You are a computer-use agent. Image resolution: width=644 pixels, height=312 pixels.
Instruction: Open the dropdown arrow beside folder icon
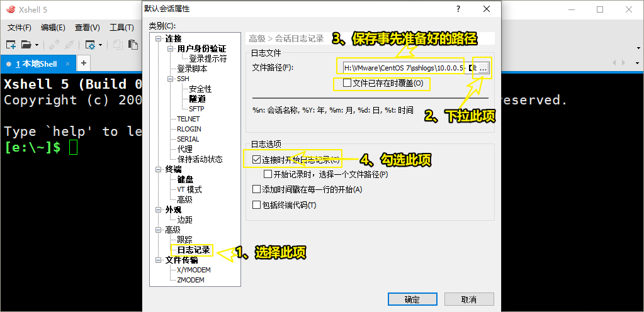[x=37, y=45]
